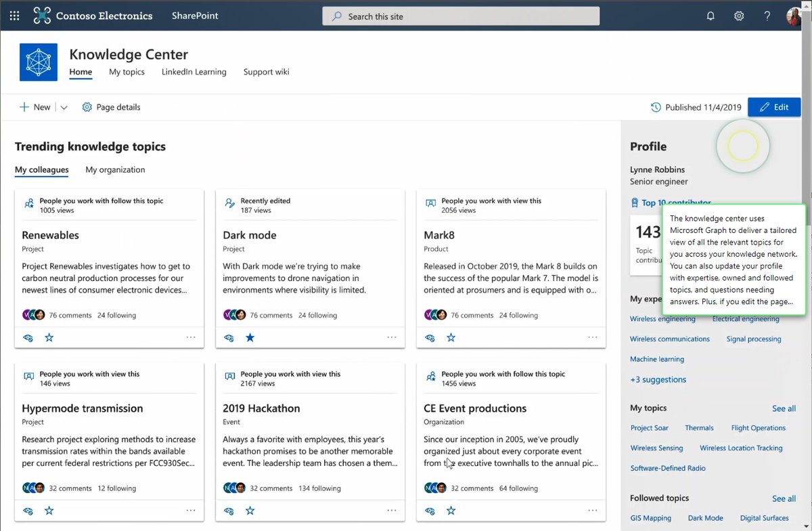Click the Renewables card commenter avatars
812x531 pixels.
pos(34,315)
